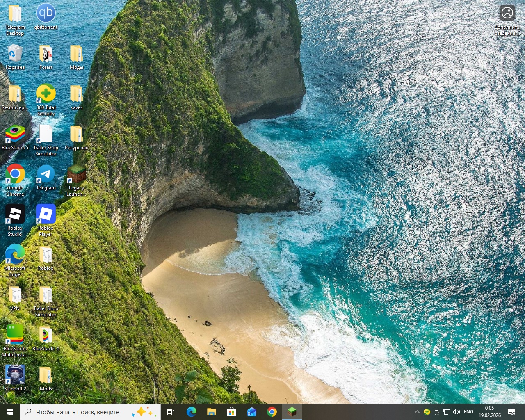Image resolution: width=525 pixels, height=420 pixels.
Task: Open the volume control in system tray
Action: click(x=457, y=412)
